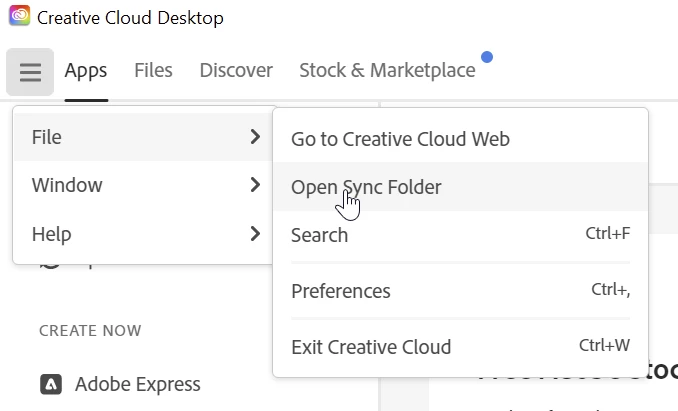Image resolution: width=678 pixels, height=411 pixels.
Task: Click the Adobe Express label
Action: click(x=138, y=384)
